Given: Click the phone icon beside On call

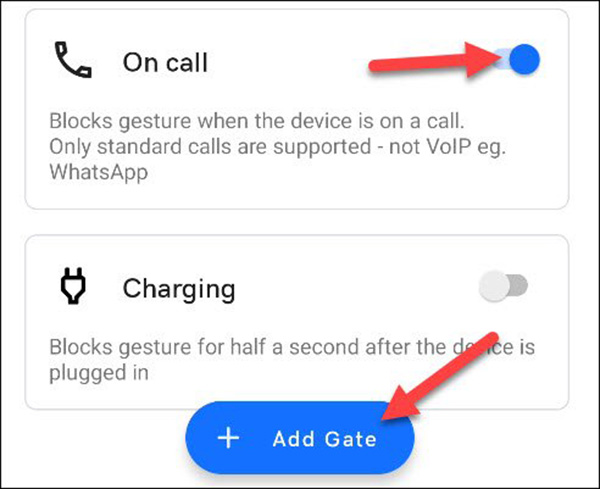Looking at the screenshot, I should pos(73,60).
